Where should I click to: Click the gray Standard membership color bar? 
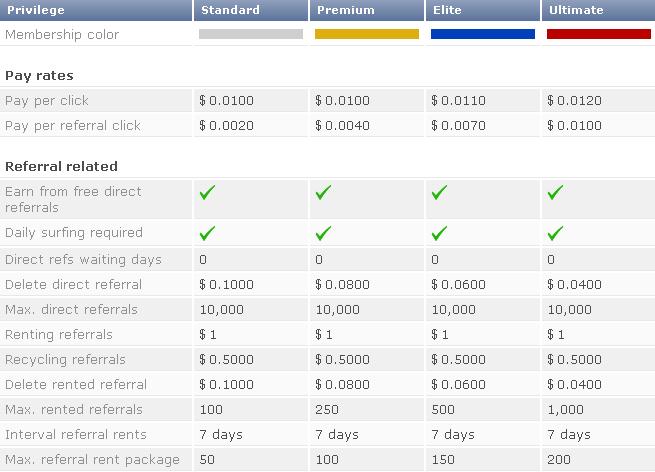(x=251, y=34)
